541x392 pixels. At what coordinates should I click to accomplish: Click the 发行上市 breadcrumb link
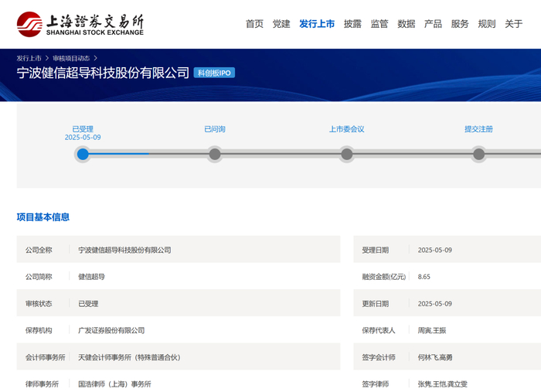click(x=29, y=58)
